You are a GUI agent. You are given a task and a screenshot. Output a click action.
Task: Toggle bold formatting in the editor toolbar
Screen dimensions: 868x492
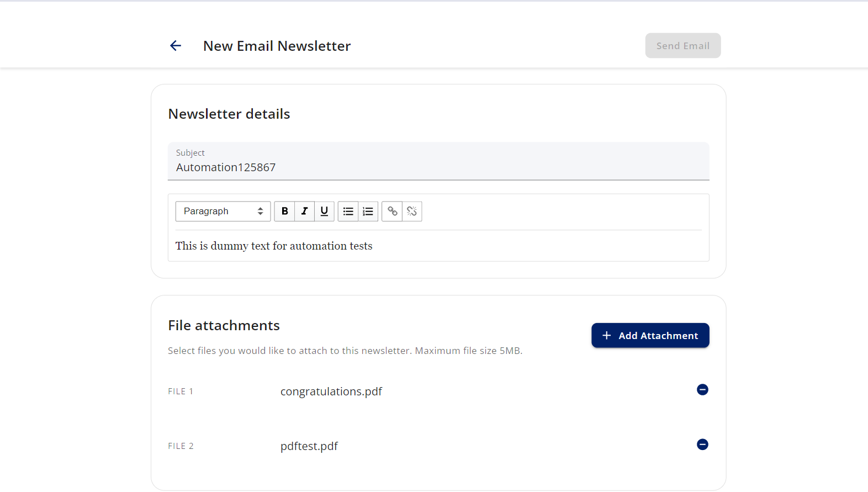[x=284, y=211]
